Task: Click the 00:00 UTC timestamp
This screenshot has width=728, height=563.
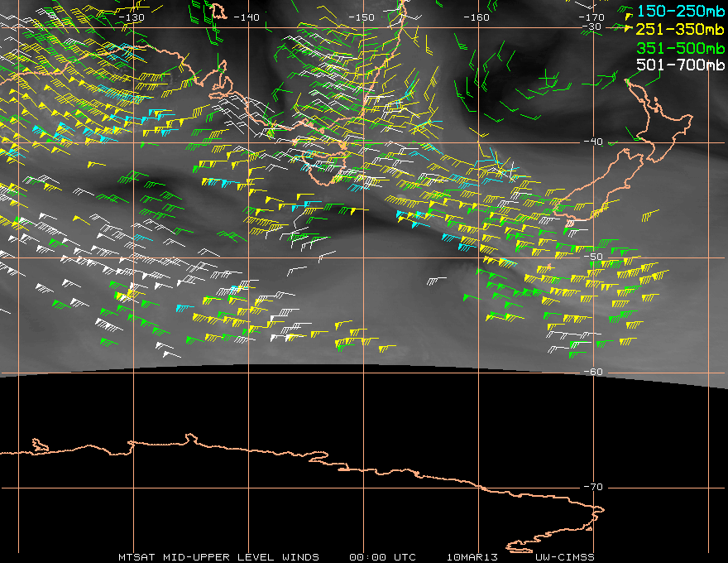Action: click(x=382, y=557)
